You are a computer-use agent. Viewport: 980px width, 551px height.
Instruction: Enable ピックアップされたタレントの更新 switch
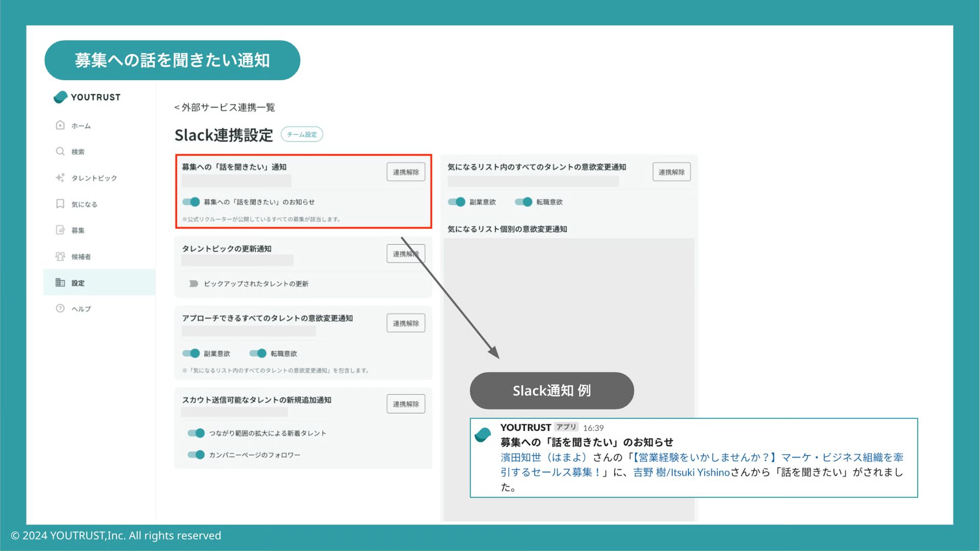(193, 283)
